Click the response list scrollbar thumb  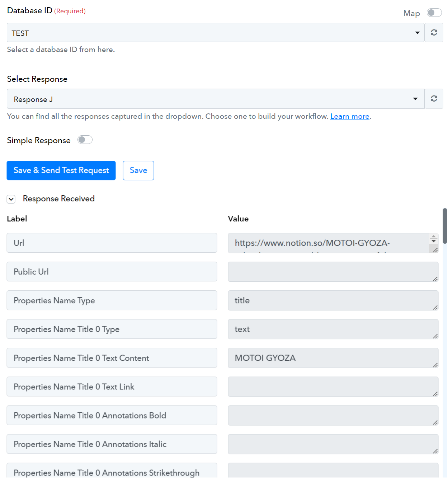pos(445,226)
